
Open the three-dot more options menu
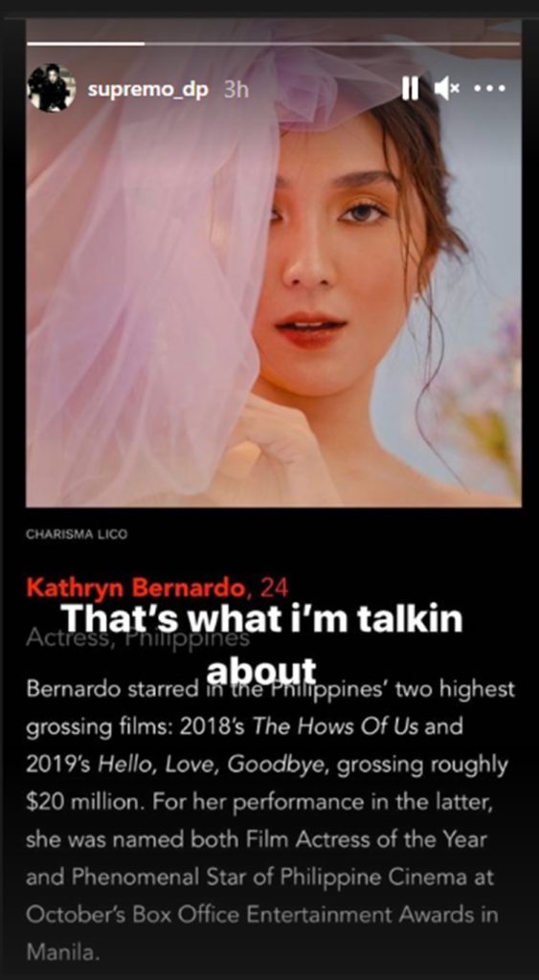point(489,89)
